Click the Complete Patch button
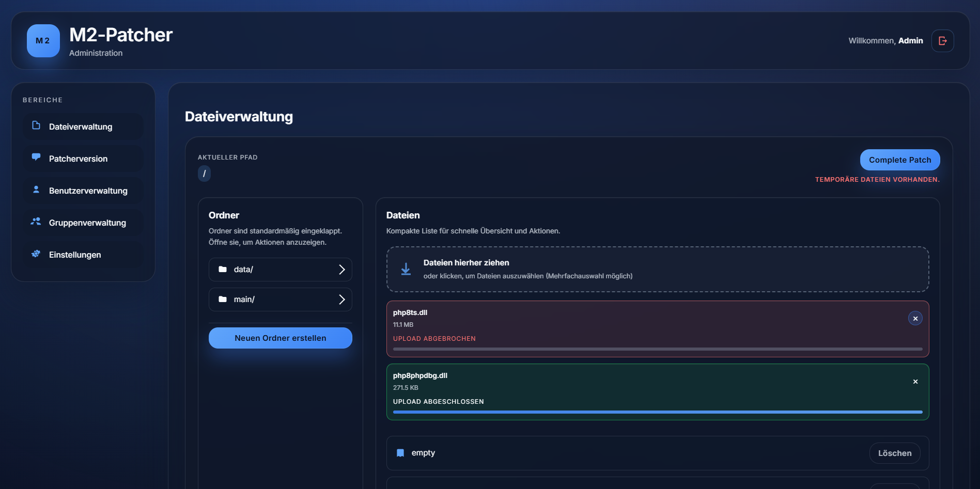The height and width of the screenshot is (489, 980). click(x=900, y=160)
